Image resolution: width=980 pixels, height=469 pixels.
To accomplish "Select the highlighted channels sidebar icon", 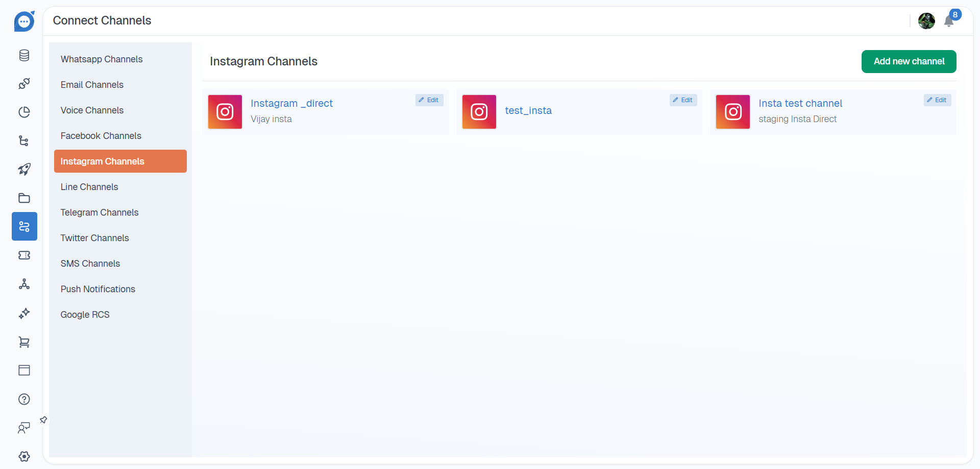I will click(x=24, y=226).
